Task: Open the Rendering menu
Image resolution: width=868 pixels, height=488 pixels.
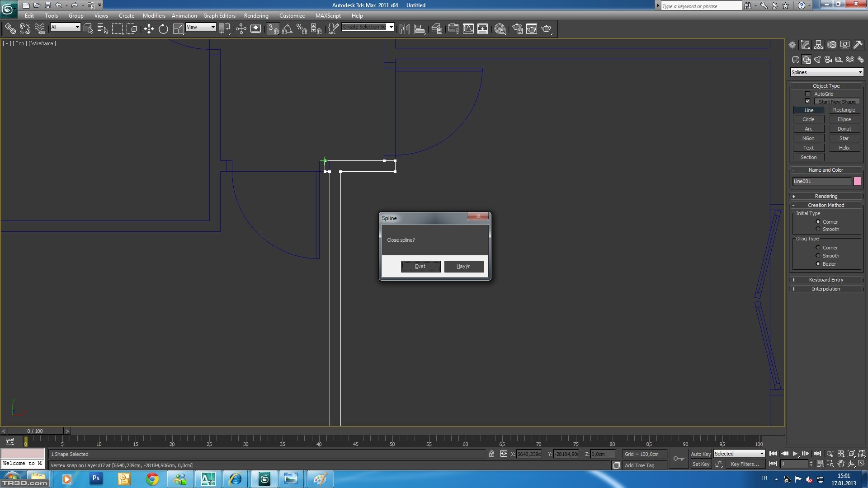Action: click(256, 15)
